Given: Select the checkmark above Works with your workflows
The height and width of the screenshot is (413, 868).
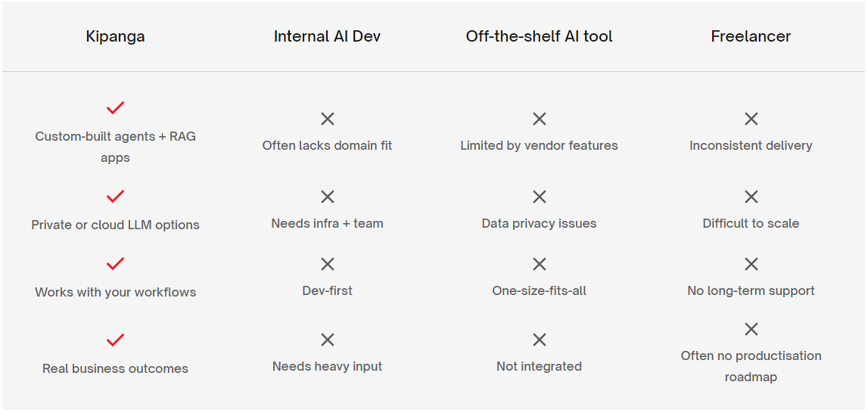Looking at the screenshot, I should 115,263.
